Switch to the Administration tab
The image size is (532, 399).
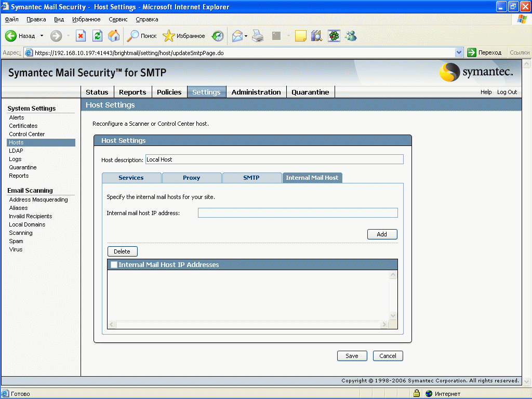pos(256,92)
